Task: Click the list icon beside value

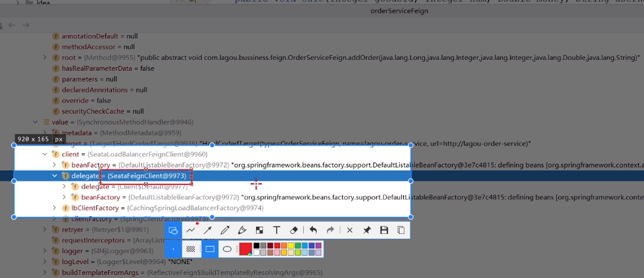Action: (47, 122)
